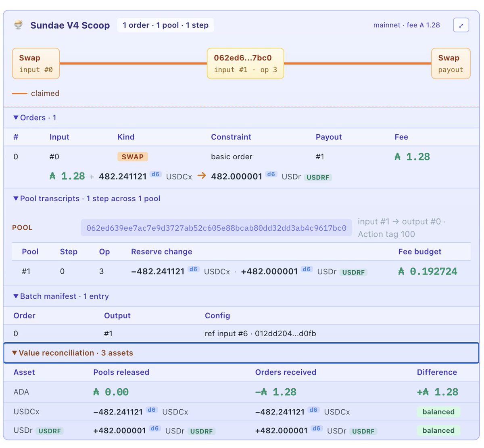Select the 062ed6...7bc0 pool node
The image size is (484, 448).
245,63
